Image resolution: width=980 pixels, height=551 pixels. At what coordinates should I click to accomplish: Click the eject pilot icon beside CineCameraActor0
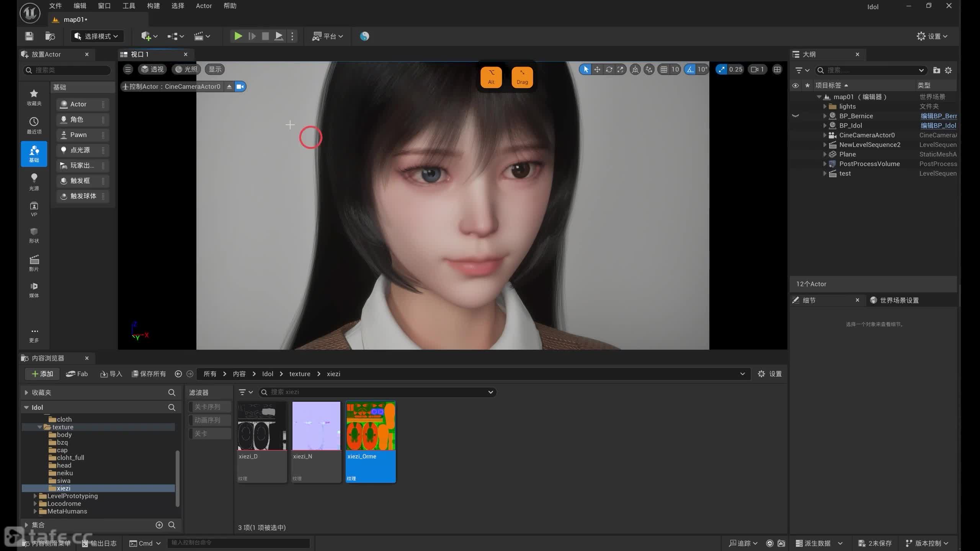(x=229, y=86)
